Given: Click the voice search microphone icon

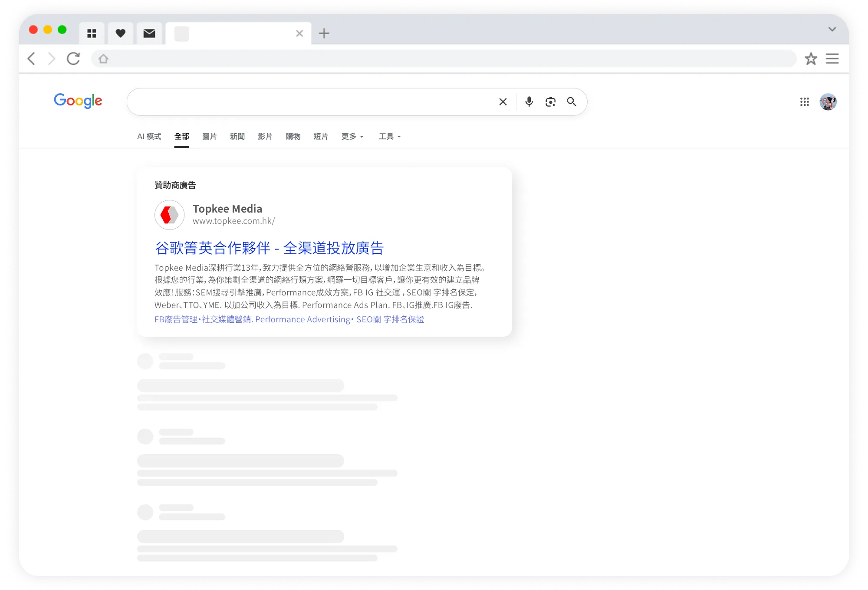Looking at the screenshot, I should (529, 102).
